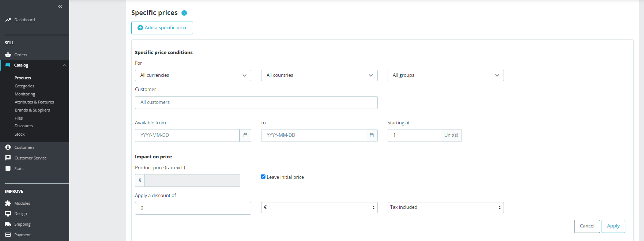Collapse the sidebar with double-chevron icon
This screenshot has width=644, height=241.
pyautogui.click(x=60, y=7)
